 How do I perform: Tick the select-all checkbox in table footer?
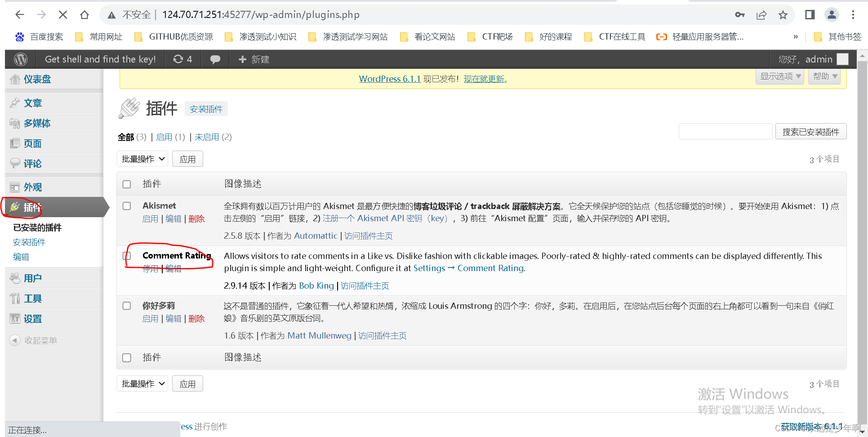(x=127, y=358)
